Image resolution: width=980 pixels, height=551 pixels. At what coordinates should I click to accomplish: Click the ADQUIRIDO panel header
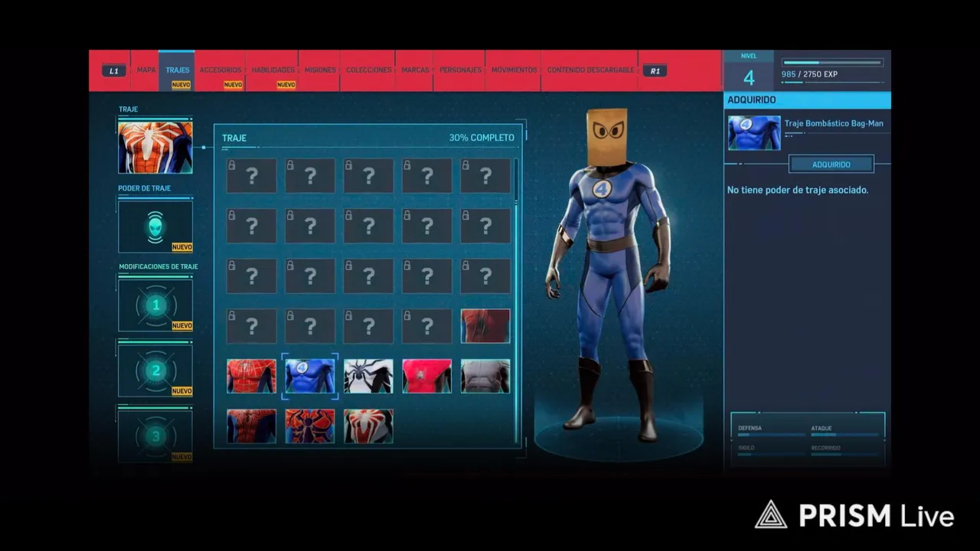807,99
